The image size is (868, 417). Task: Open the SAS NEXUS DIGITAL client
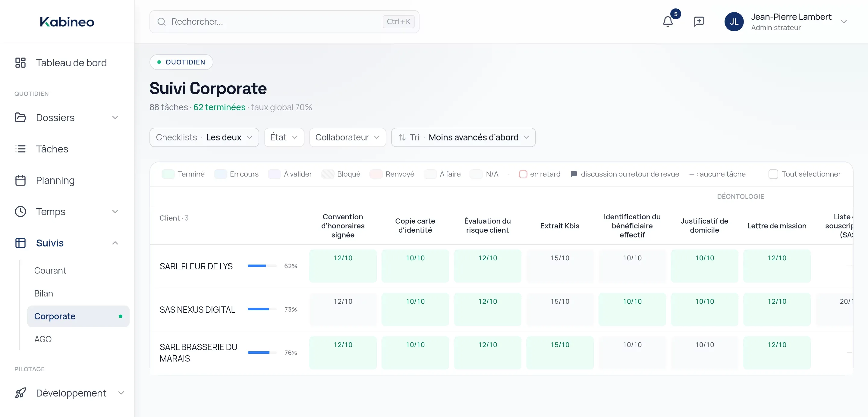tap(197, 309)
